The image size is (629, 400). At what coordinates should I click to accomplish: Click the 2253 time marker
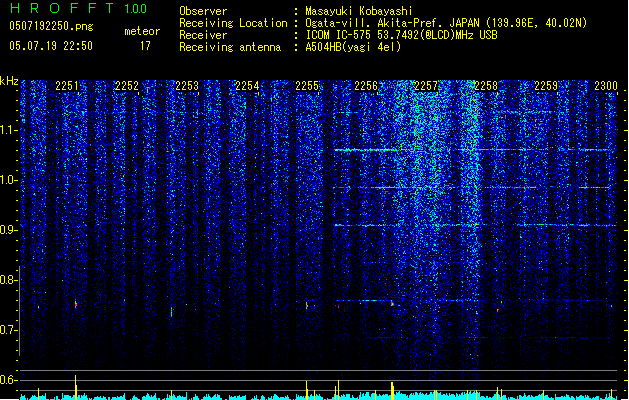tap(187, 86)
